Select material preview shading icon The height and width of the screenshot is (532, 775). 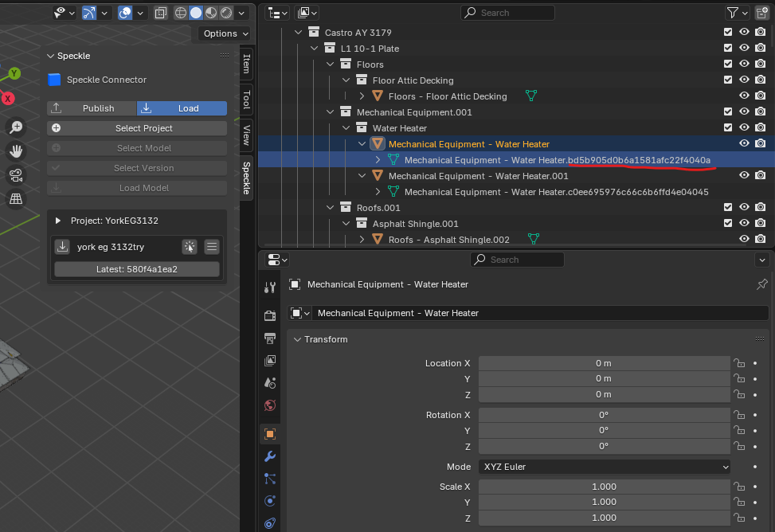[x=211, y=13]
